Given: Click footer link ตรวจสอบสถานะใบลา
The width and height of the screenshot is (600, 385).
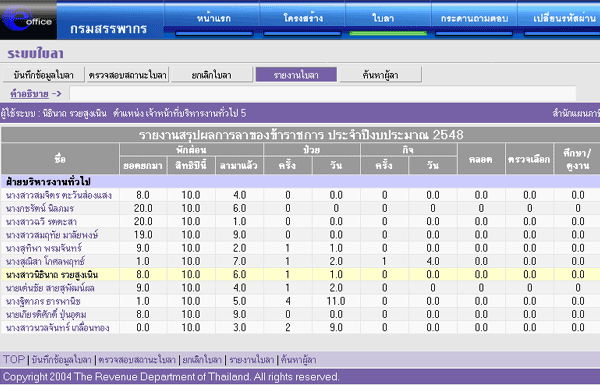Looking at the screenshot, I should point(137,360).
